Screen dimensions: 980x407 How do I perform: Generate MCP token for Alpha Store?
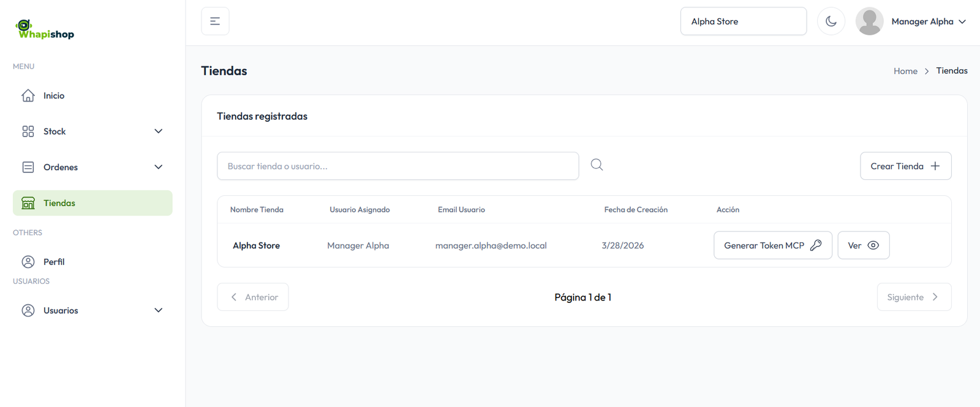(x=772, y=245)
